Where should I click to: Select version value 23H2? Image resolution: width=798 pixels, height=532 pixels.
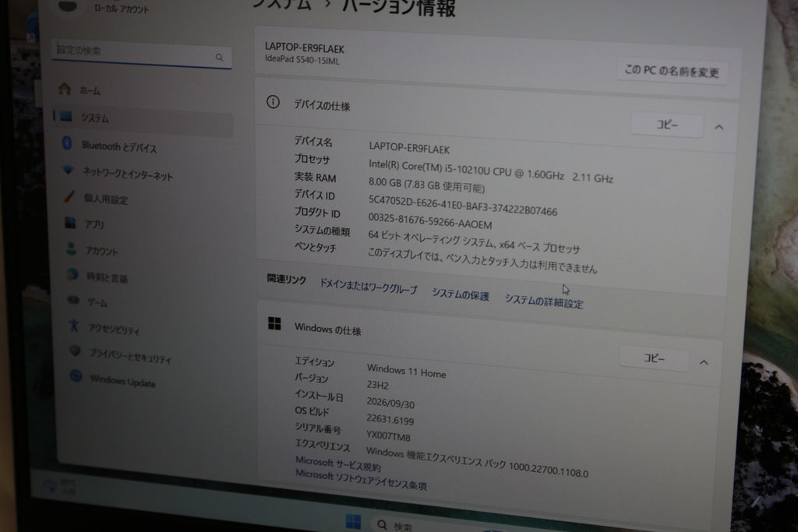378,385
